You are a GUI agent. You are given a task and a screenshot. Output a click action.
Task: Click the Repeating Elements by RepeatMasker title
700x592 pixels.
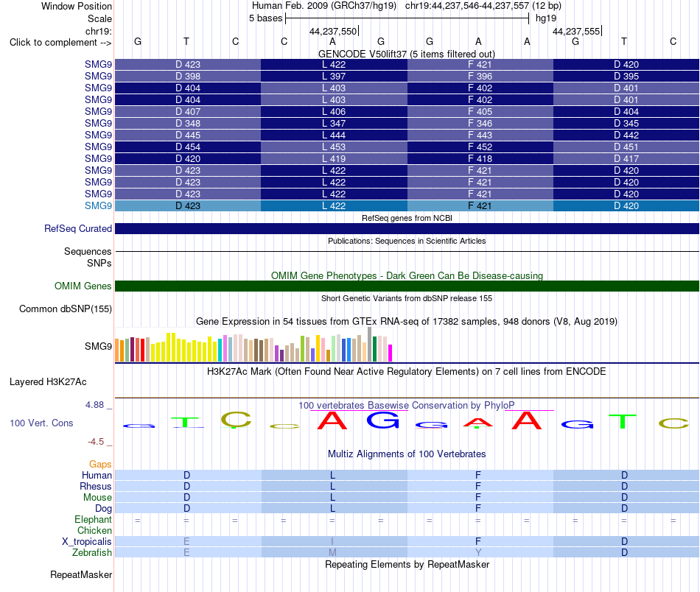(x=407, y=564)
